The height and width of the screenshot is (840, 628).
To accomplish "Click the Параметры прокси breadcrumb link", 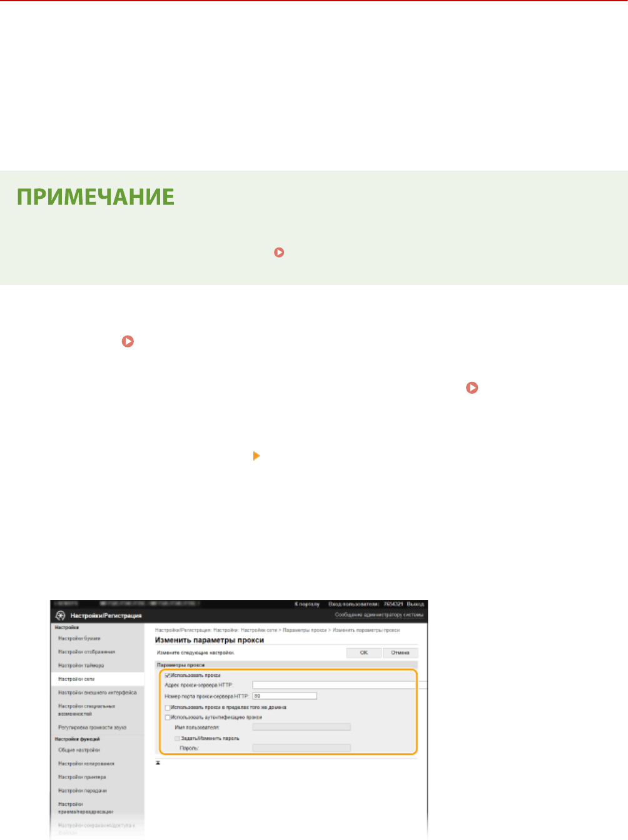I will click(x=305, y=630).
